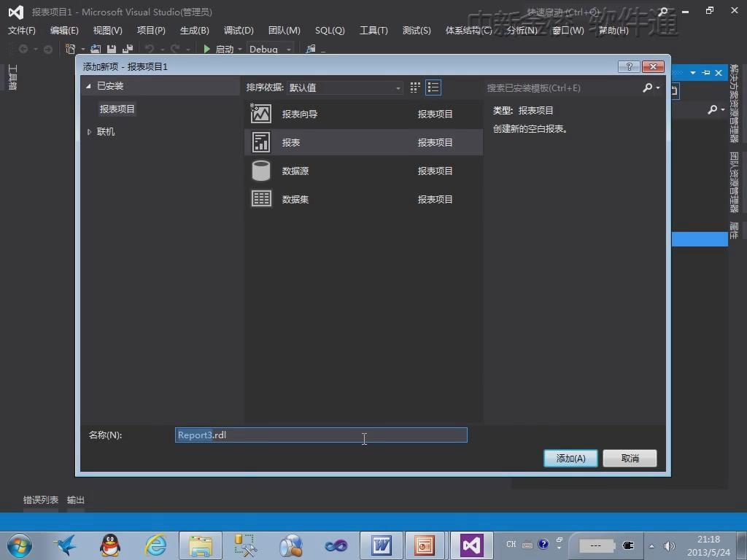Image resolution: width=747 pixels, height=560 pixels.
Task: Open template search options dropdown arrow
Action: tap(658, 87)
